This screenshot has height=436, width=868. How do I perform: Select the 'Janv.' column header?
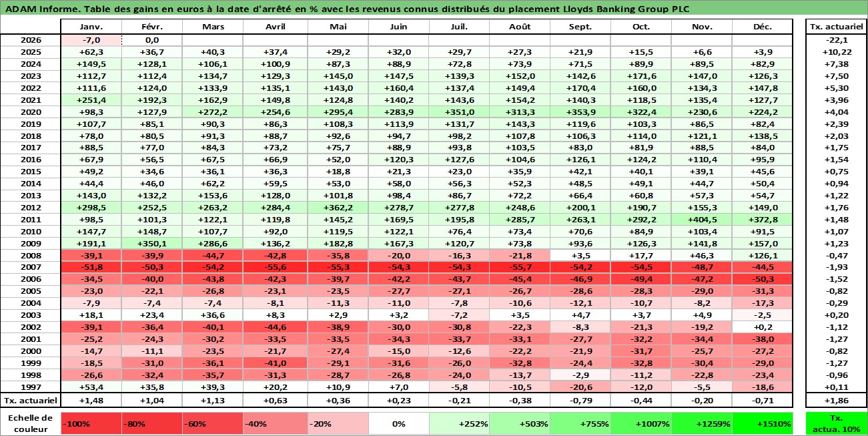(x=91, y=27)
